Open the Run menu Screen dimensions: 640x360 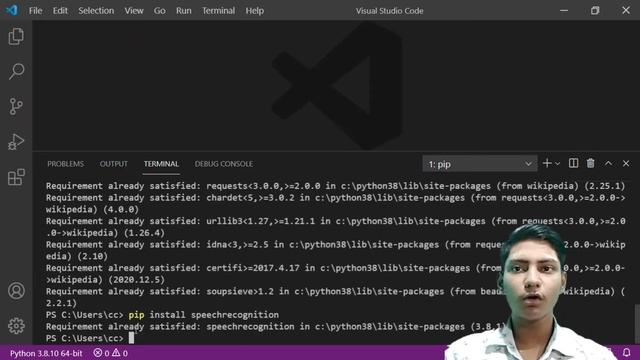click(x=183, y=11)
